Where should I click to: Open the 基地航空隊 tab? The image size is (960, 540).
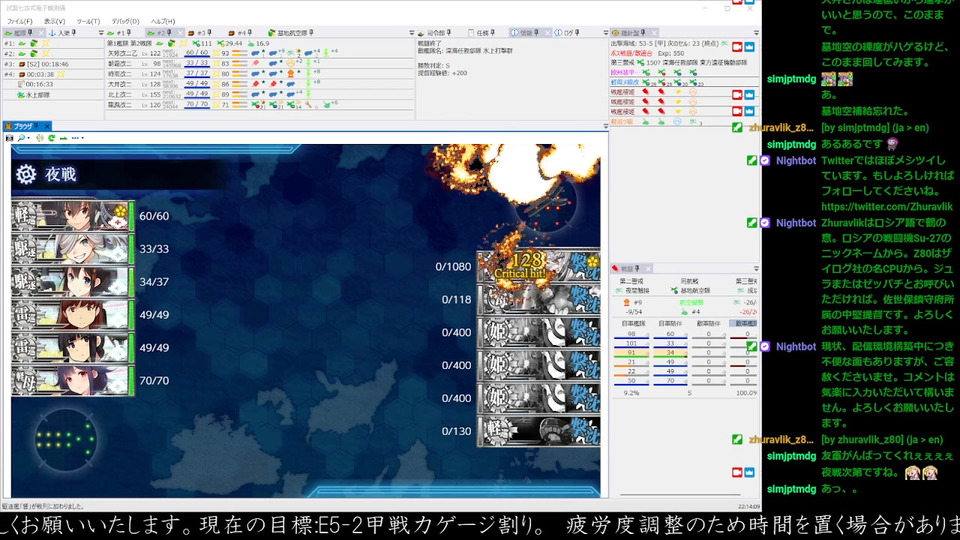(291, 32)
